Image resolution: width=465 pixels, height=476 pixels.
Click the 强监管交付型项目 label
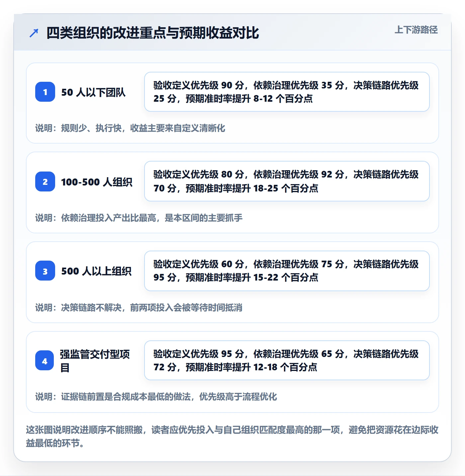tap(95, 361)
